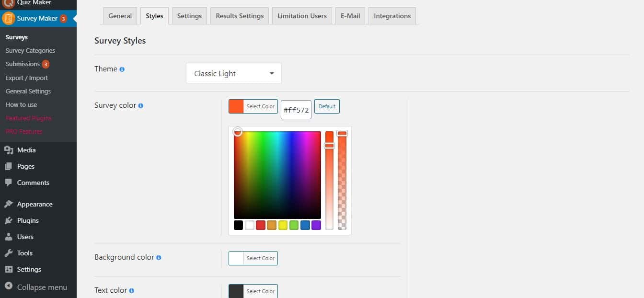Viewport: 644px width, 298px height.
Task: Go to the Limitation Users tab
Action: pyautogui.click(x=302, y=16)
